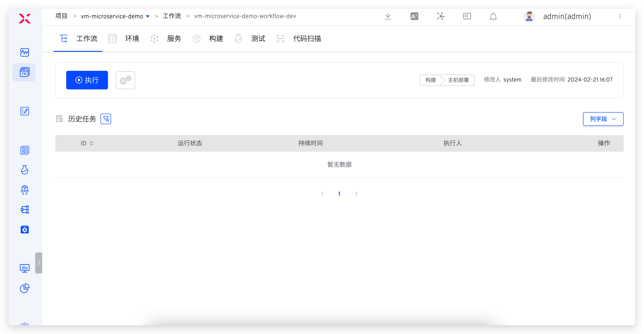
Task: Expand the vm-microservice-demo project dropdown
Action: pos(148,16)
